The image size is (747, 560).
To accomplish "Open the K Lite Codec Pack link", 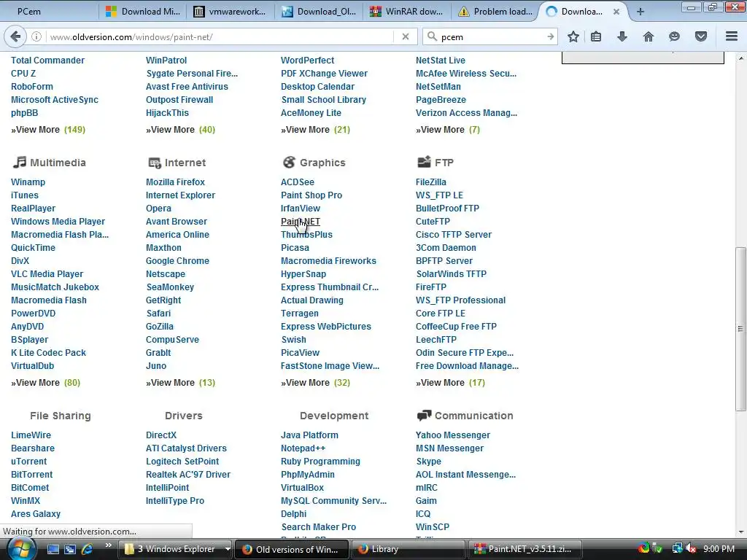I will (48, 353).
